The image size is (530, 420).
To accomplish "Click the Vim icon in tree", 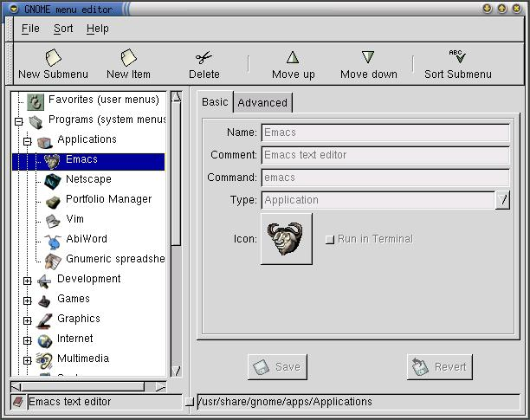I will pyautogui.click(x=53, y=222).
